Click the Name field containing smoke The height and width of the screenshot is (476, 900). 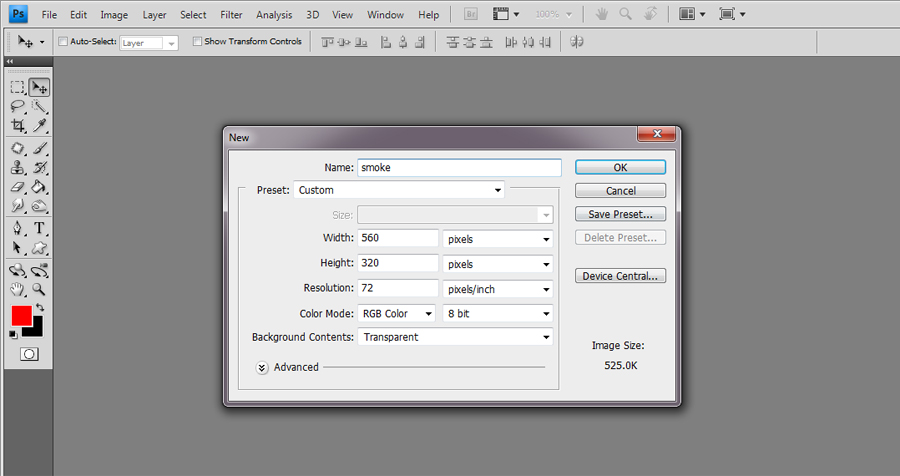pos(459,168)
